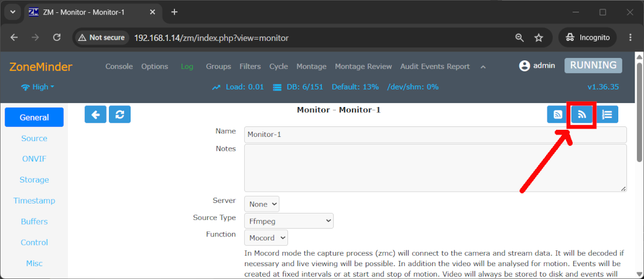Click the DB database icon in the status bar
Screen dimensions: 644x279
pos(278,87)
